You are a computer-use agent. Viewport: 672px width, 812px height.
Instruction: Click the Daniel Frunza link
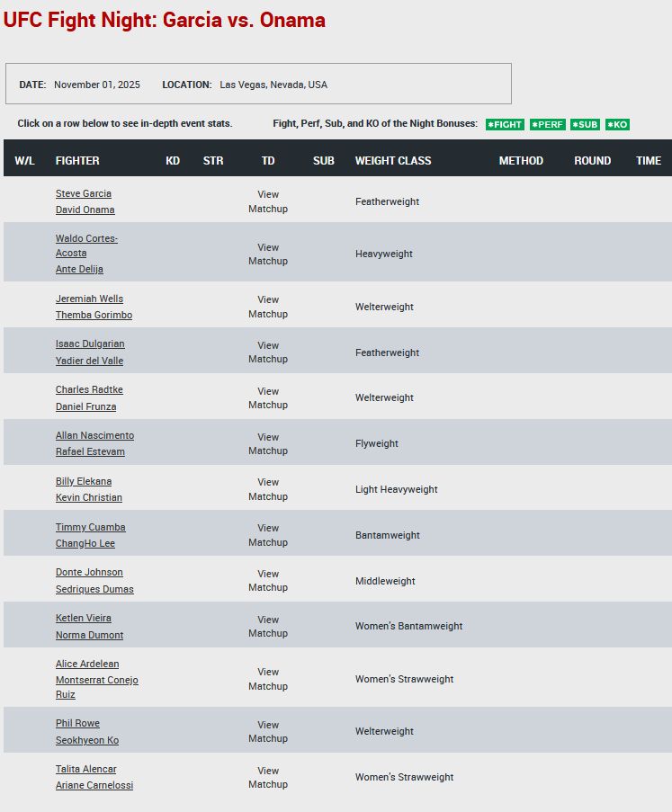(x=85, y=406)
